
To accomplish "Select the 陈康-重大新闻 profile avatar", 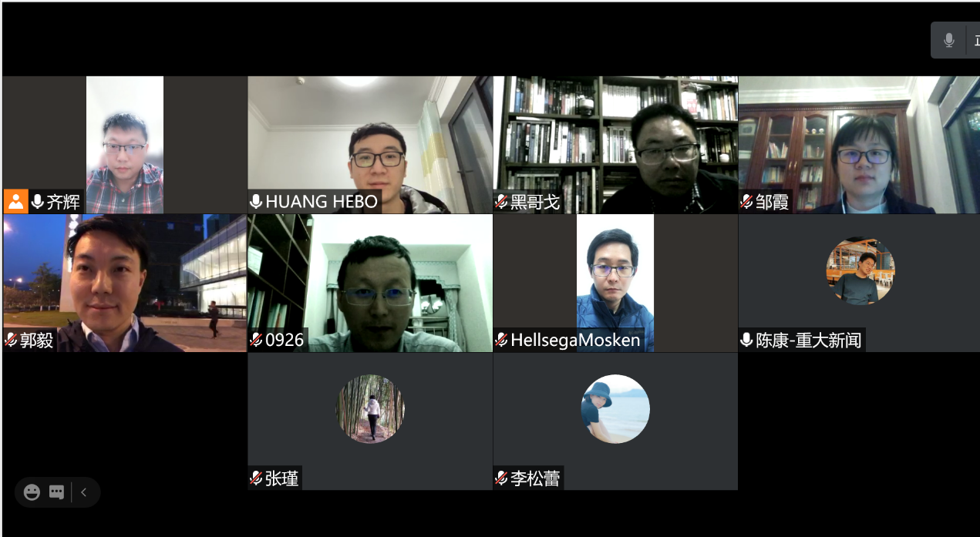I will click(860, 271).
